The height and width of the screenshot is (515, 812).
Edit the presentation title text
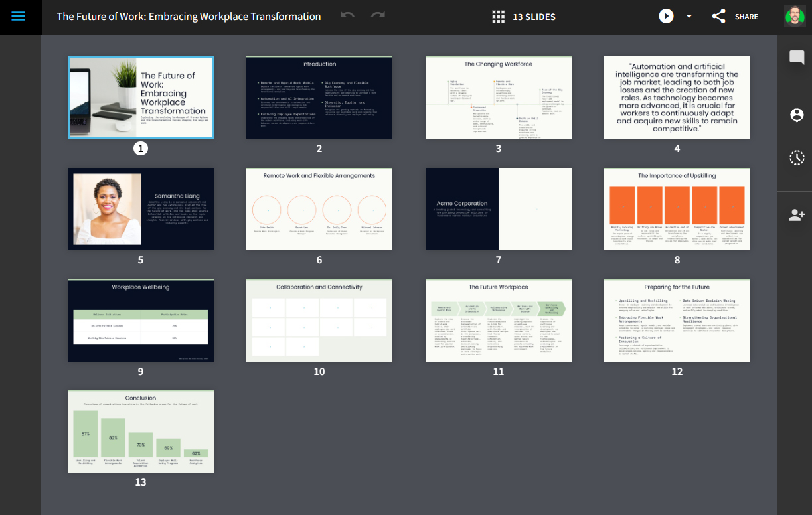pos(189,17)
